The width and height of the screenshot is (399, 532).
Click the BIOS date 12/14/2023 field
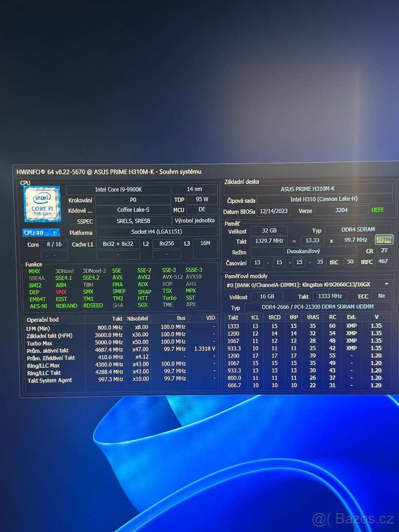[x=274, y=211]
